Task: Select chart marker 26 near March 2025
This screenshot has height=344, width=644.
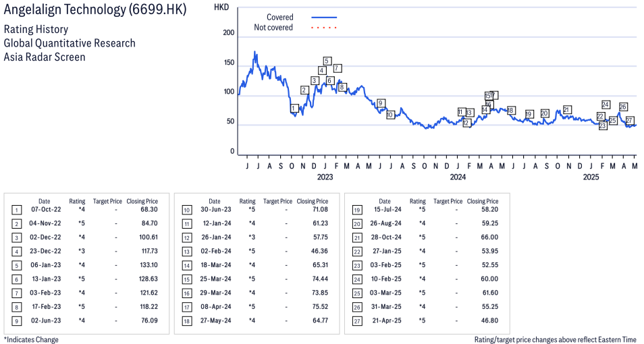Action: click(x=623, y=107)
